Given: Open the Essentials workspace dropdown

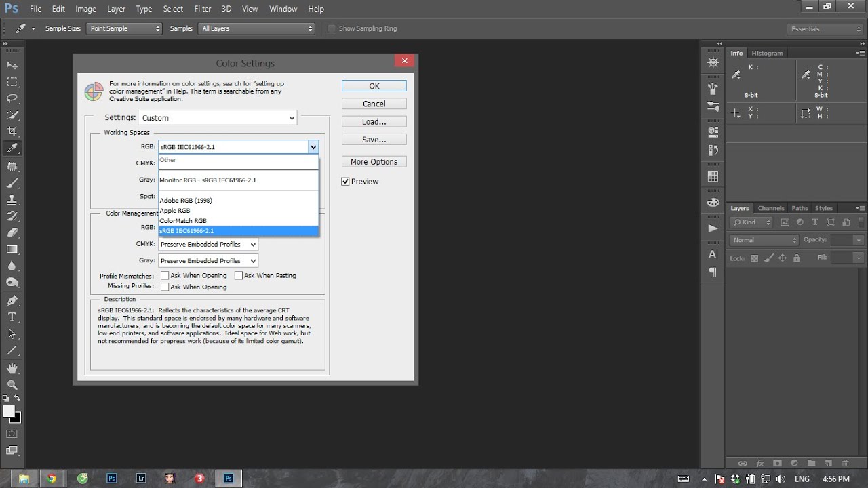Looking at the screenshot, I should [x=825, y=29].
